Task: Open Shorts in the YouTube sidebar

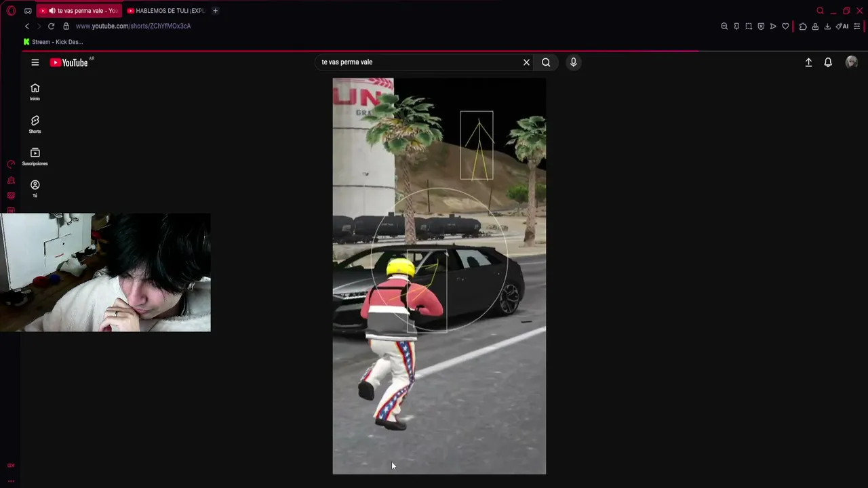Action: tap(35, 125)
